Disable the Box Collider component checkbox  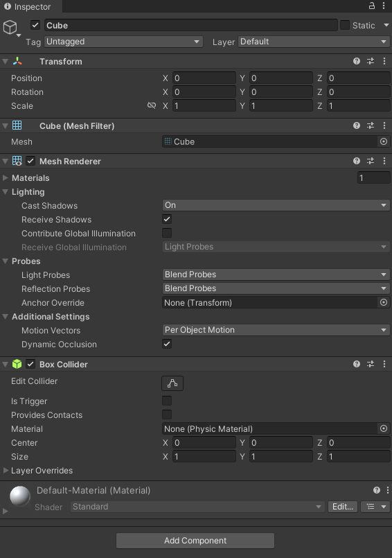[x=30, y=364]
